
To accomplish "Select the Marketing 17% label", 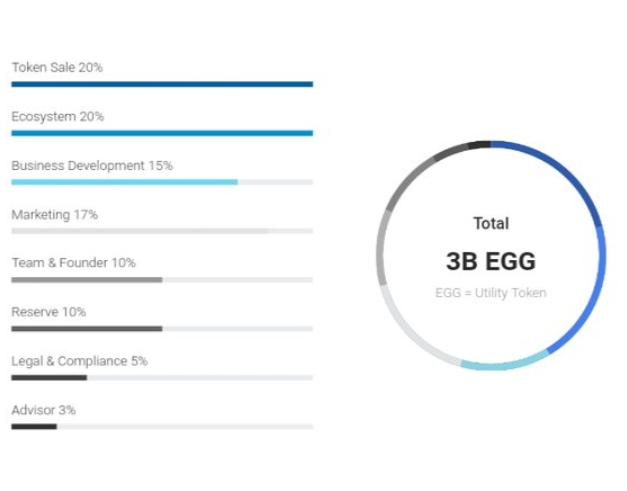I will pyautogui.click(x=54, y=214).
